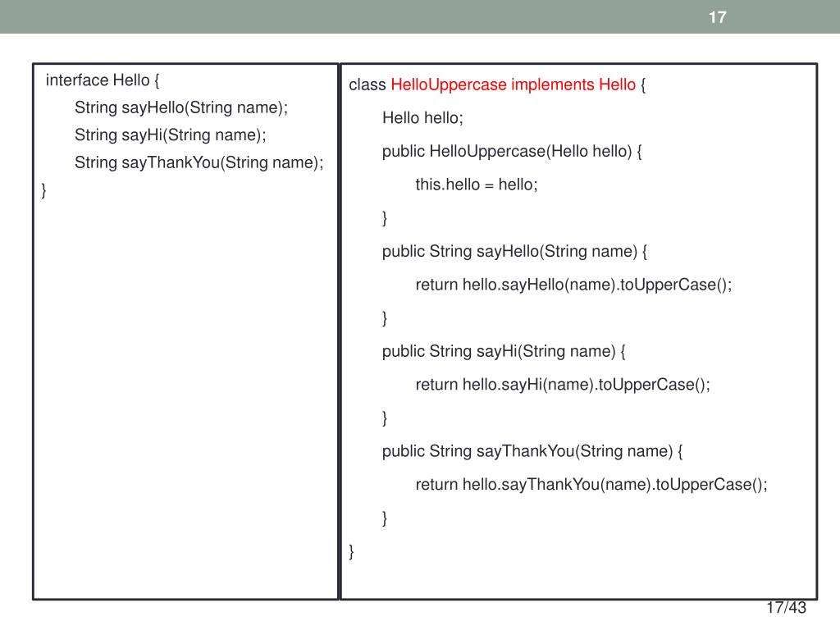The height and width of the screenshot is (630, 840).
Task: Click 'return hello.sayHi(name).toUpperCase();' line
Action: click(x=563, y=385)
